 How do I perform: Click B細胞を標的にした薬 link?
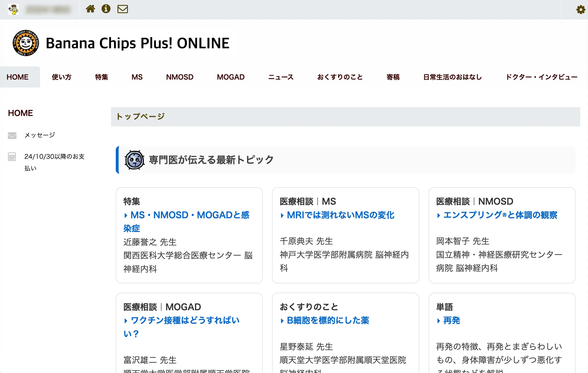[328, 320]
